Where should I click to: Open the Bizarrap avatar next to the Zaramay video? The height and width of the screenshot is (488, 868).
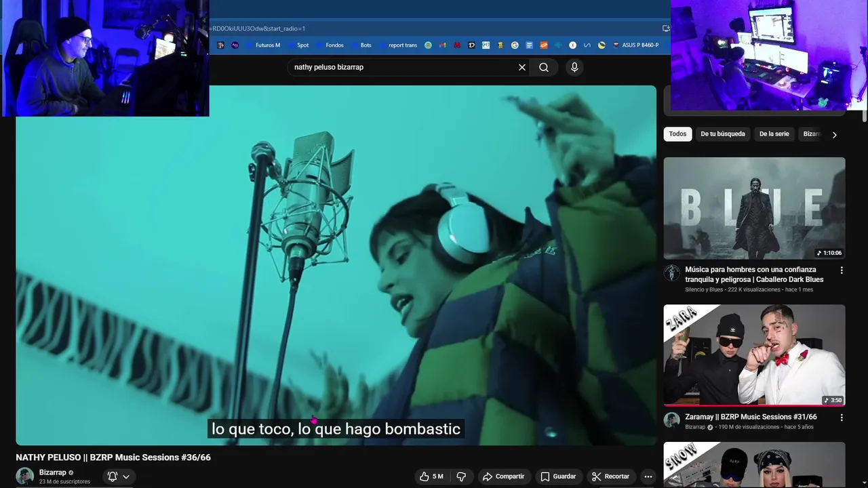[x=672, y=420]
